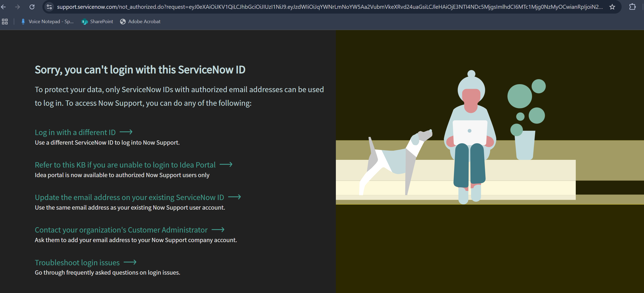Open Troubleshoot login issues
This screenshot has height=293, width=644.
(77, 262)
